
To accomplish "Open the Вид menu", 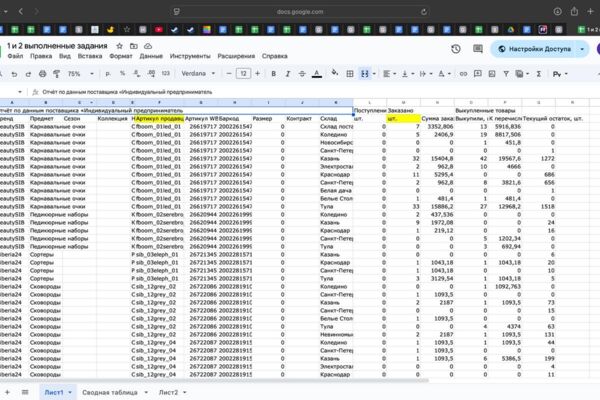I will [65, 56].
